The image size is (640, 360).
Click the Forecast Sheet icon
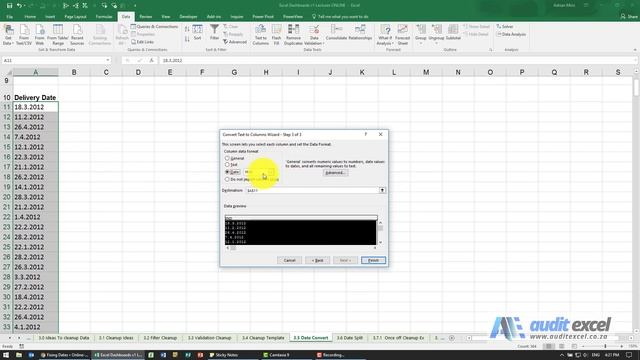tap(402, 34)
